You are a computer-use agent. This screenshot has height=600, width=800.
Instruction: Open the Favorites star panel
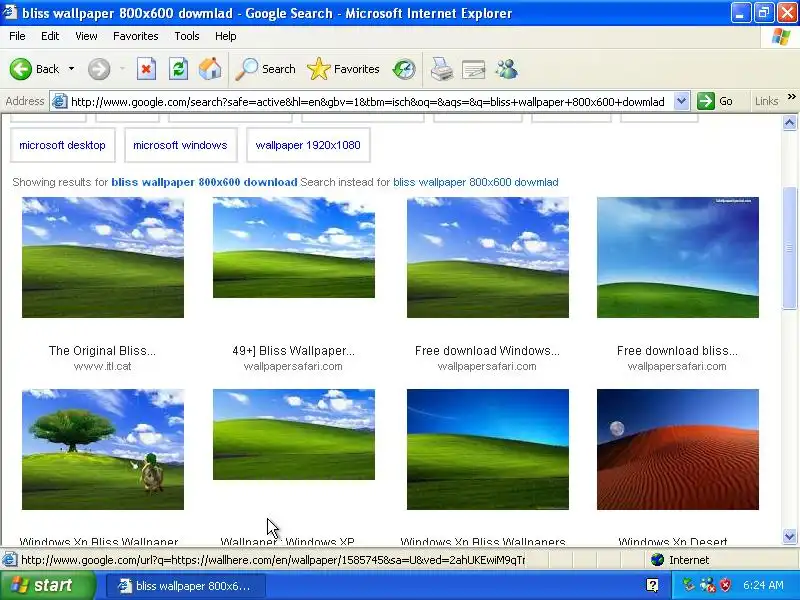coord(343,69)
